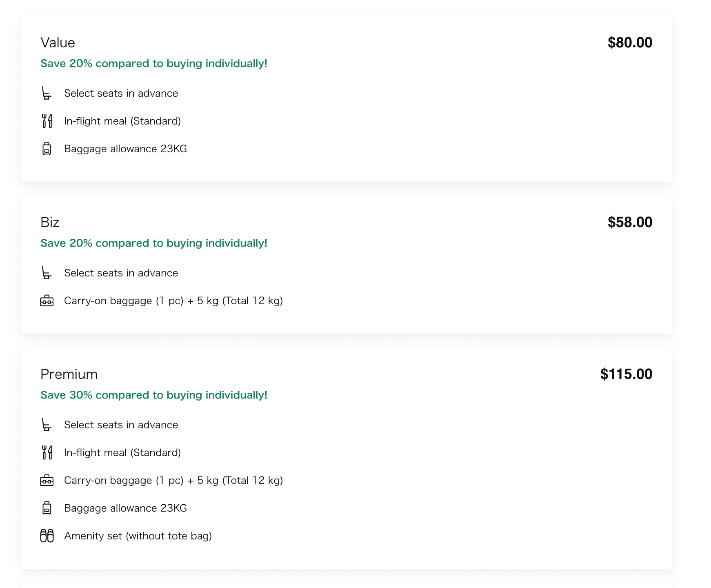Click the meal cutlery icon in Value bundle
The image size is (711, 588).
tap(47, 121)
